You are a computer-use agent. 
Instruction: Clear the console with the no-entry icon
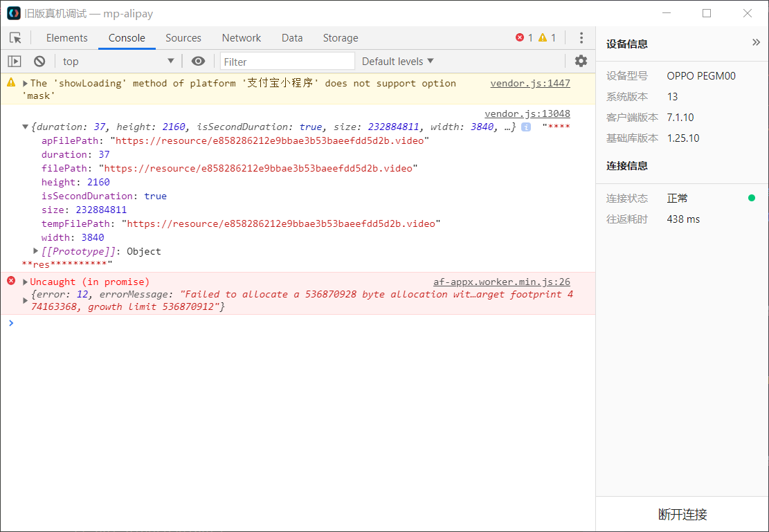(39, 61)
